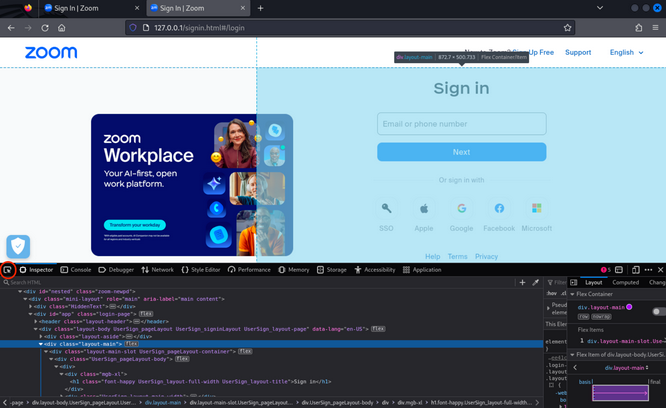Screen dimensions: 666x408
Task: Open the English language dropdown
Action: [x=626, y=52]
